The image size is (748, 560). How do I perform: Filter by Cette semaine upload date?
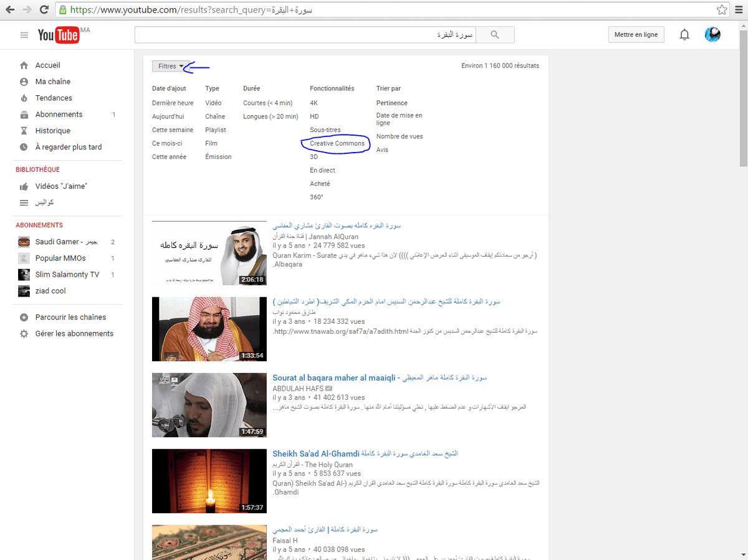pos(173,130)
